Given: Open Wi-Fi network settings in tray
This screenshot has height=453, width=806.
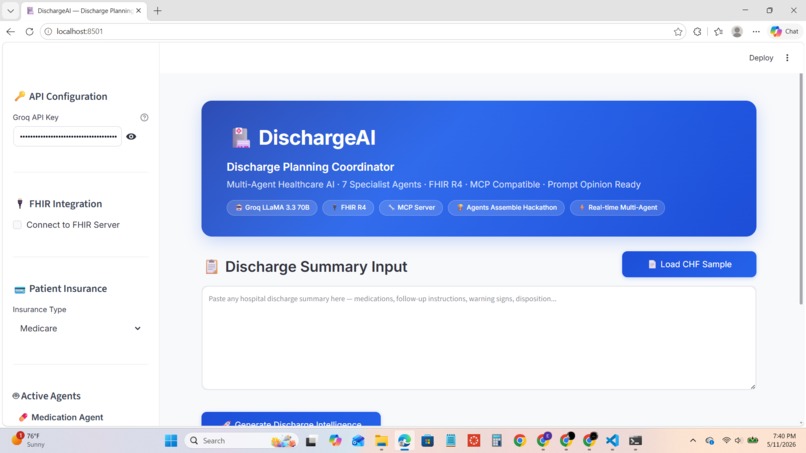Looking at the screenshot, I should (x=726, y=441).
